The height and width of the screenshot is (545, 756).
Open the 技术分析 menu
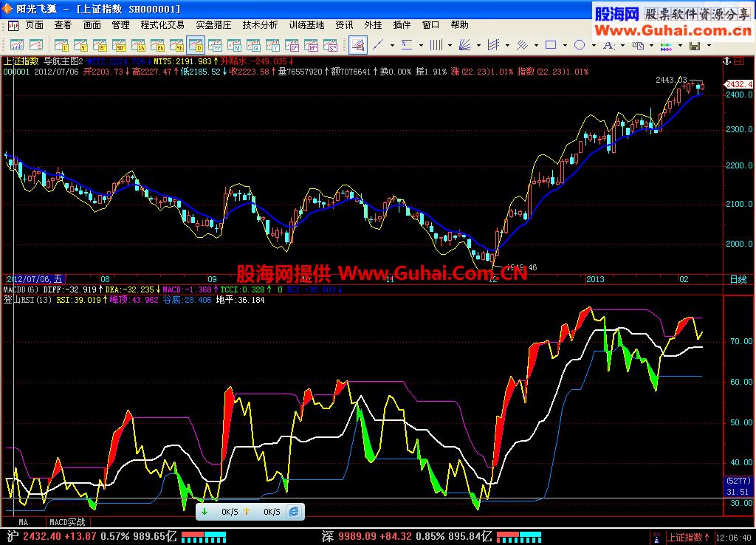click(260, 24)
